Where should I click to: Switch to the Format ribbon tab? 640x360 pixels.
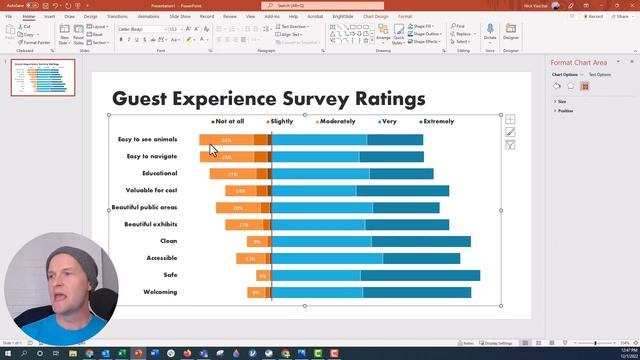click(405, 16)
